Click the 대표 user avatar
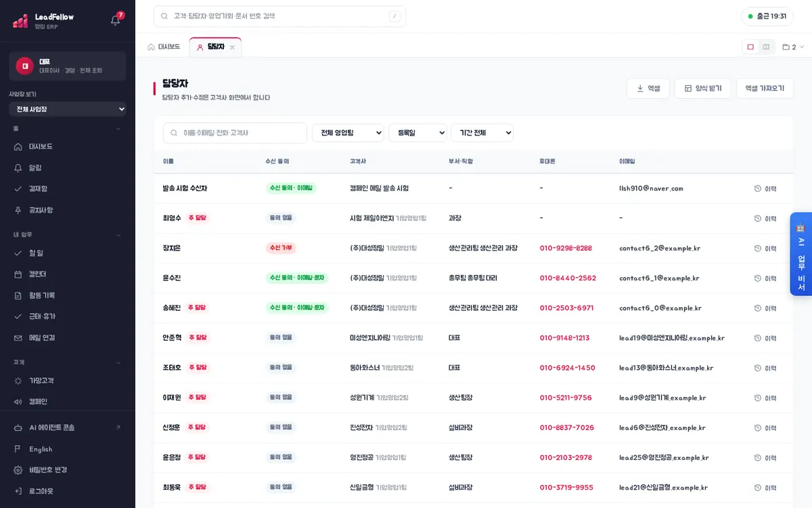812x508 pixels. click(x=25, y=66)
